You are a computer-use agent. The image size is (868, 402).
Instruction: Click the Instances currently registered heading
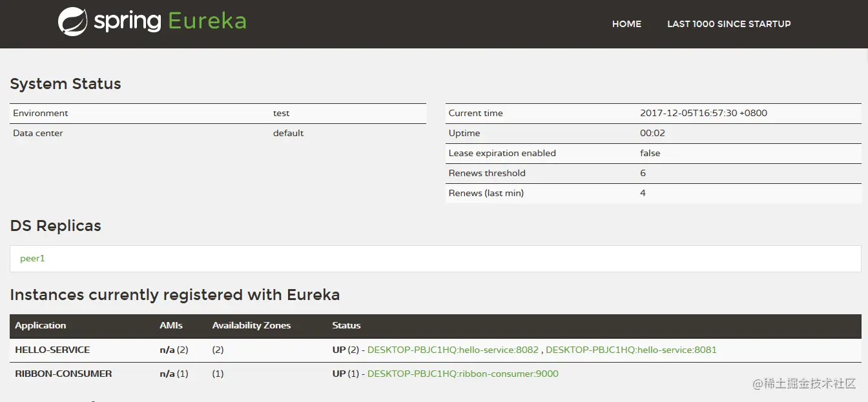click(175, 295)
